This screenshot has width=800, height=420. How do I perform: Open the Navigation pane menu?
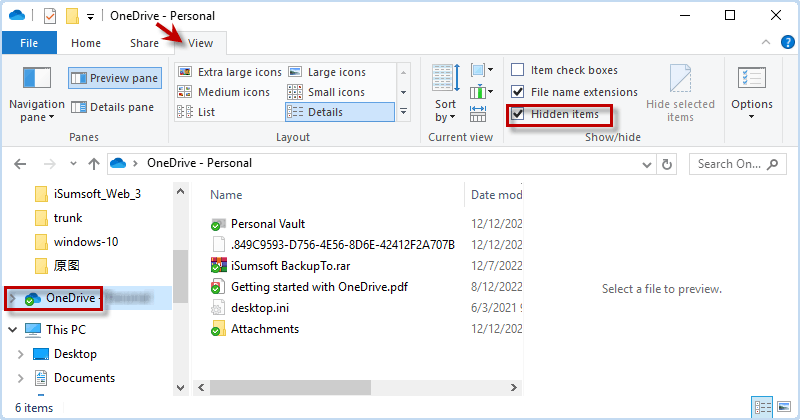point(37,95)
